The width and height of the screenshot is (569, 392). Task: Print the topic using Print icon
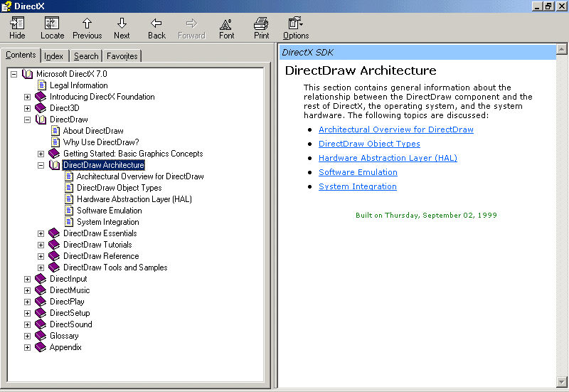pyautogui.click(x=261, y=28)
